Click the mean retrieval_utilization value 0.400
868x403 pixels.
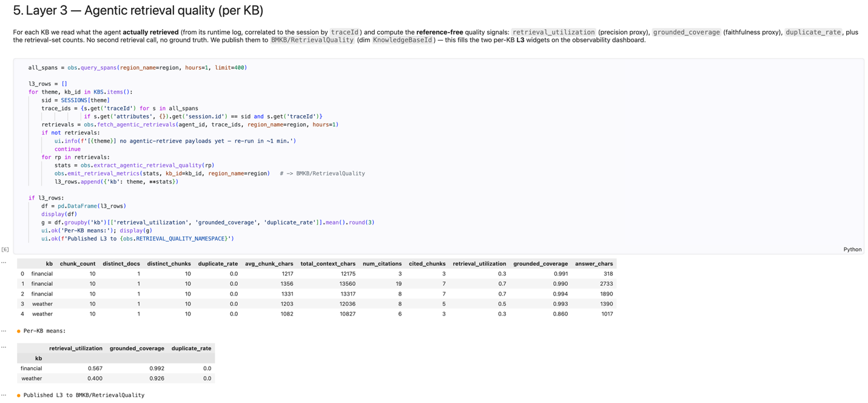point(95,378)
